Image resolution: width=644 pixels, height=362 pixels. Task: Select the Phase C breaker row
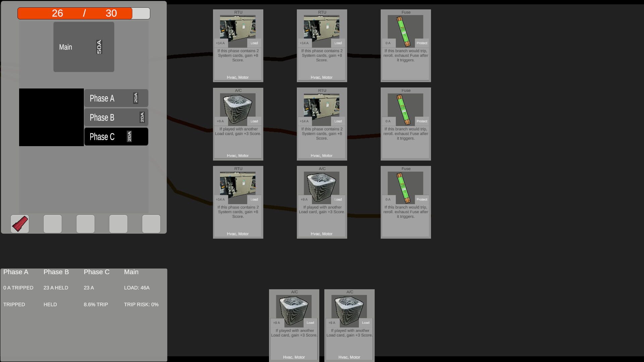click(x=116, y=136)
